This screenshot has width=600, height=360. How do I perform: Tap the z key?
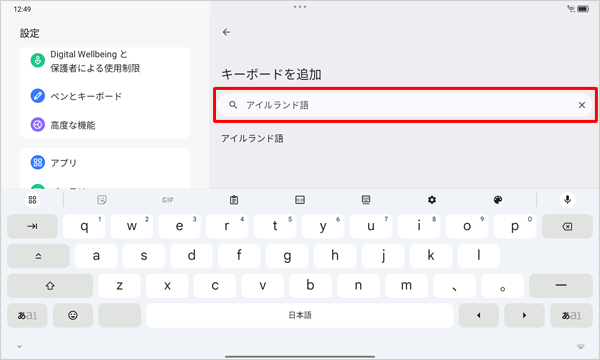click(119, 286)
